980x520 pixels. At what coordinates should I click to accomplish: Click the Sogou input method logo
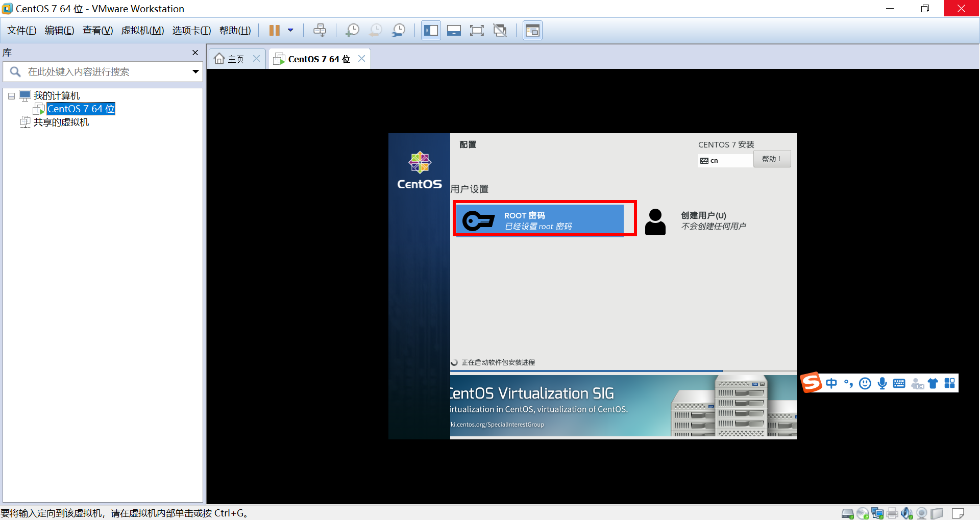pos(811,383)
